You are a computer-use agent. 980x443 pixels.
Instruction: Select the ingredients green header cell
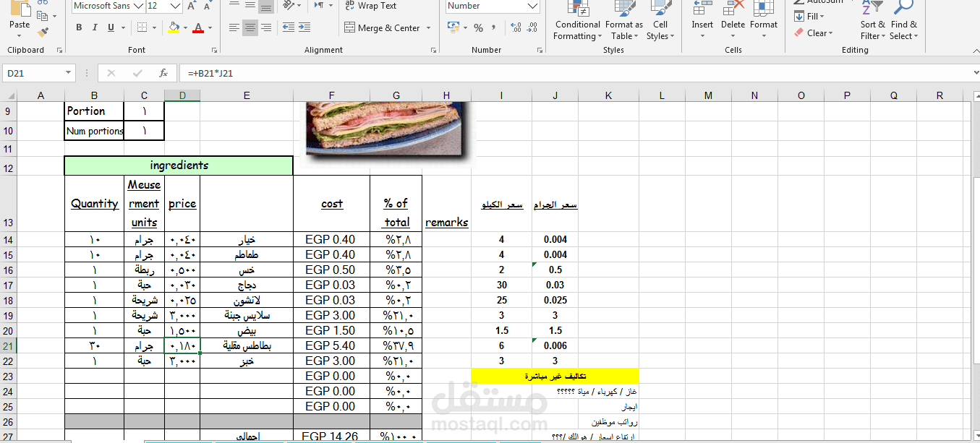[179, 165]
